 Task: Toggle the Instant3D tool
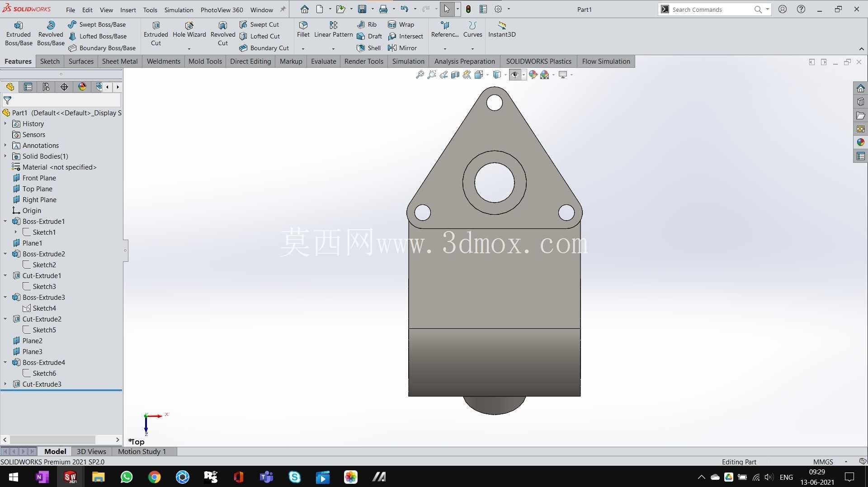click(502, 29)
